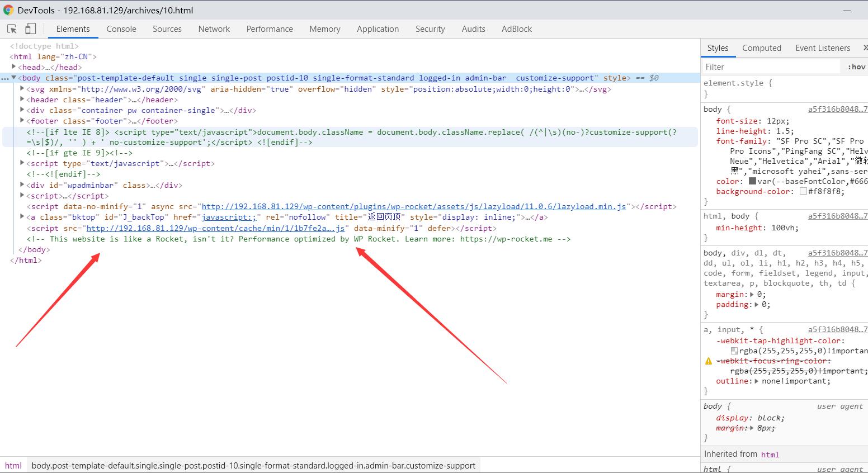868x473 pixels.
Task: Click the three-dot marker beside body tag
Action: 5,78
